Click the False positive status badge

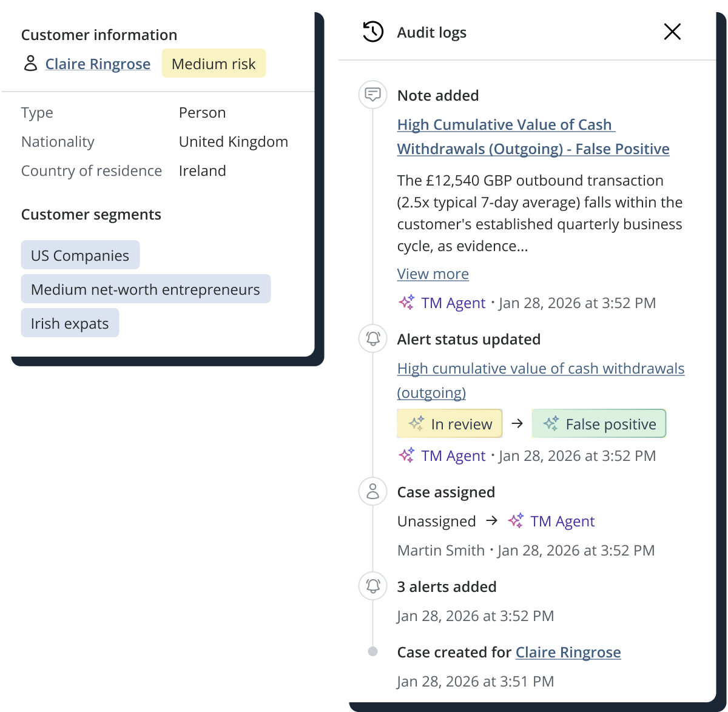coord(599,424)
